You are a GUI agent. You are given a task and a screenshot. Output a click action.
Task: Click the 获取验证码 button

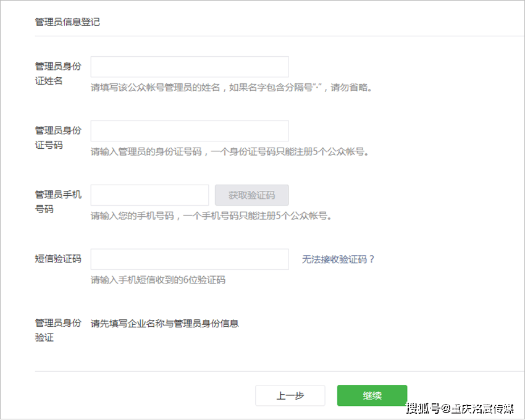coord(252,195)
